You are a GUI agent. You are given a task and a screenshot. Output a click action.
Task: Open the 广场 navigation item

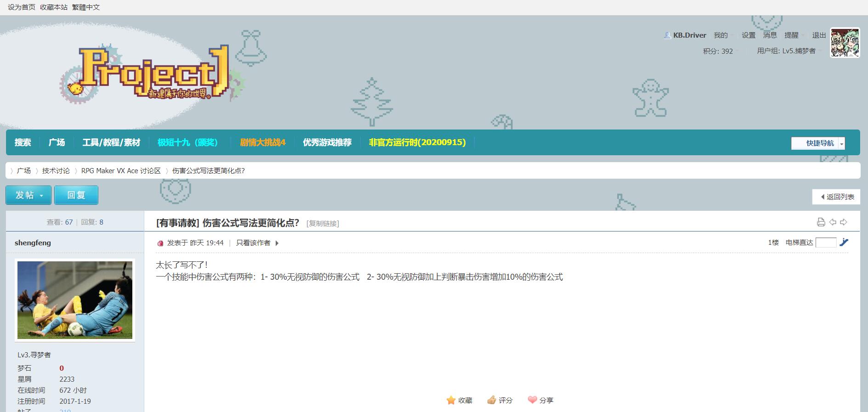point(57,142)
